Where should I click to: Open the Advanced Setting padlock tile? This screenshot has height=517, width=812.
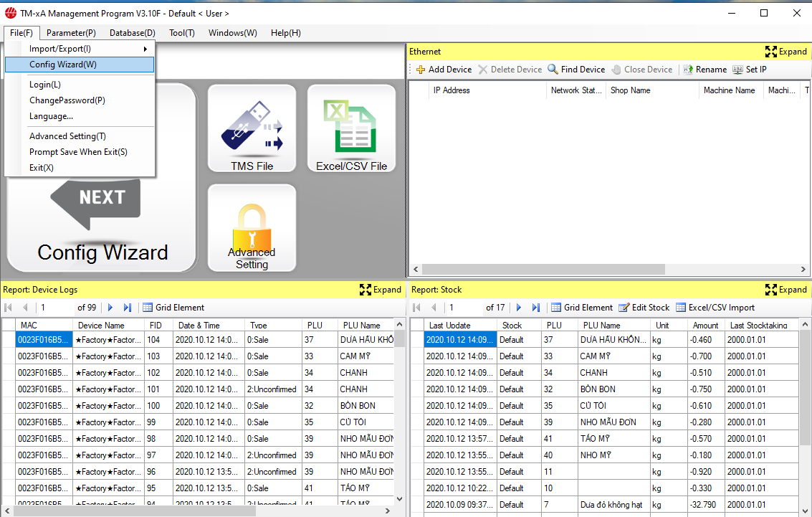click(x=252, y=228)
